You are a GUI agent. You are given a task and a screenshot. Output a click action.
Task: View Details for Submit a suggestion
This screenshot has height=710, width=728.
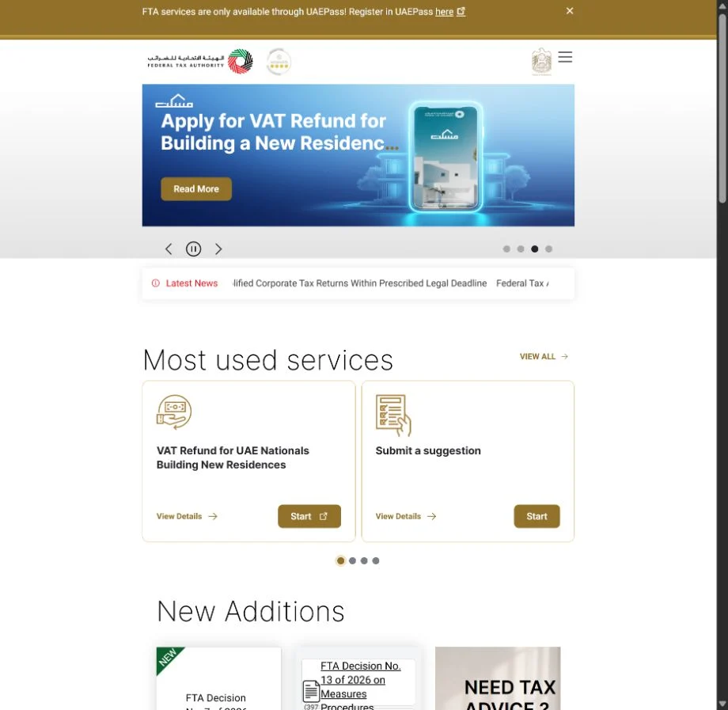click(x=398, y=516)
